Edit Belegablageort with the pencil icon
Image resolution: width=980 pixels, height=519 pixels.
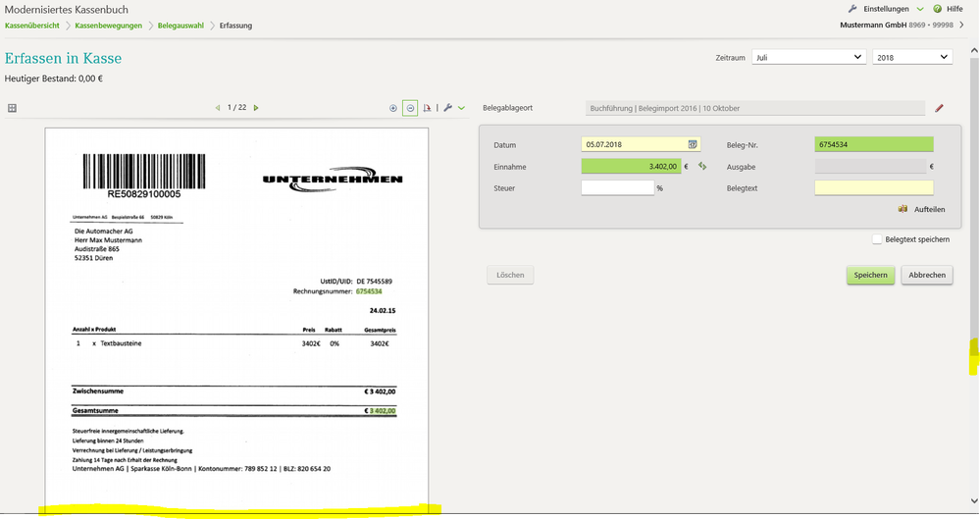pyautogui.click(x=939, y=108)
